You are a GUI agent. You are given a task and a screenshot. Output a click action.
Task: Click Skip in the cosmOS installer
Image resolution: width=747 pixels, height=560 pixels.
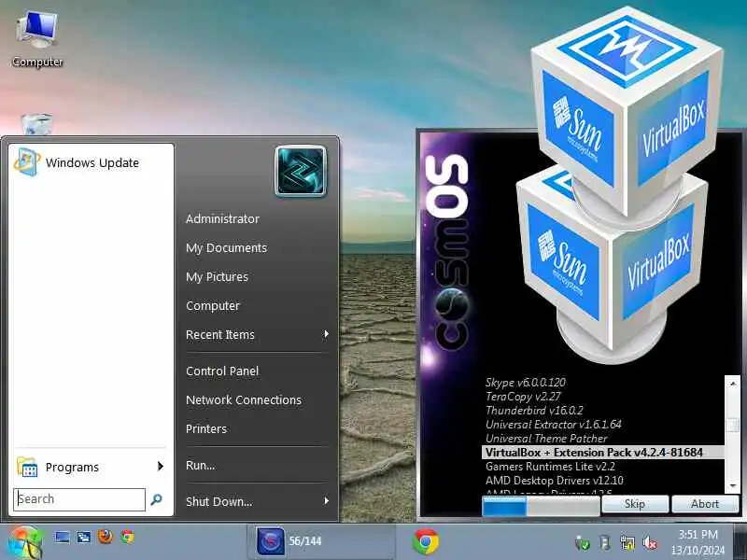click(x=635, y=504)
